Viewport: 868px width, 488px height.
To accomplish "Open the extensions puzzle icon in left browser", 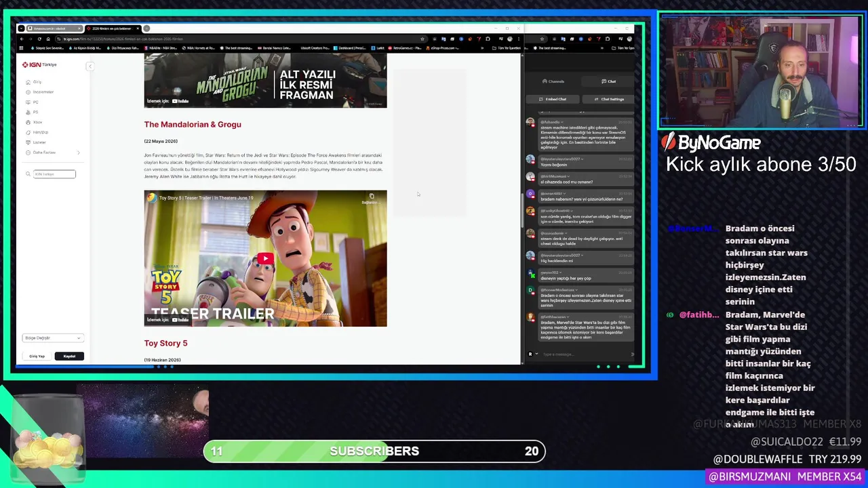I will pos(488,39).
